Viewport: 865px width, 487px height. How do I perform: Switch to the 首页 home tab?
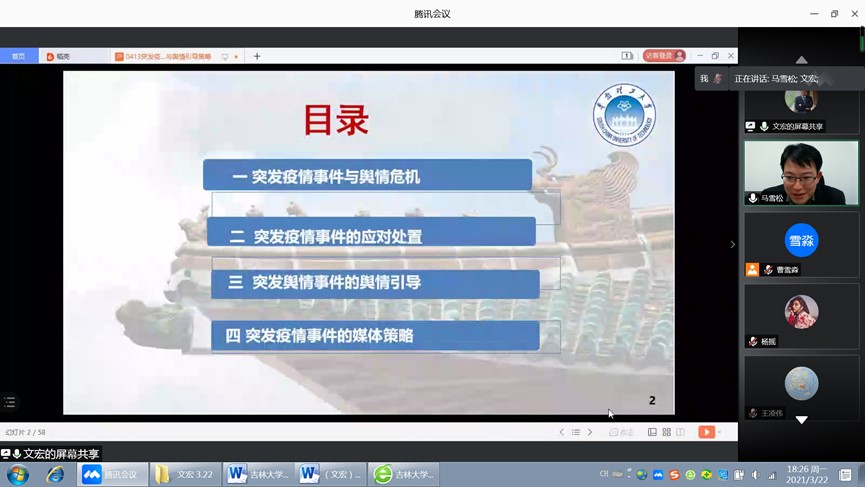pyautogui.click(x=19, y=57)
